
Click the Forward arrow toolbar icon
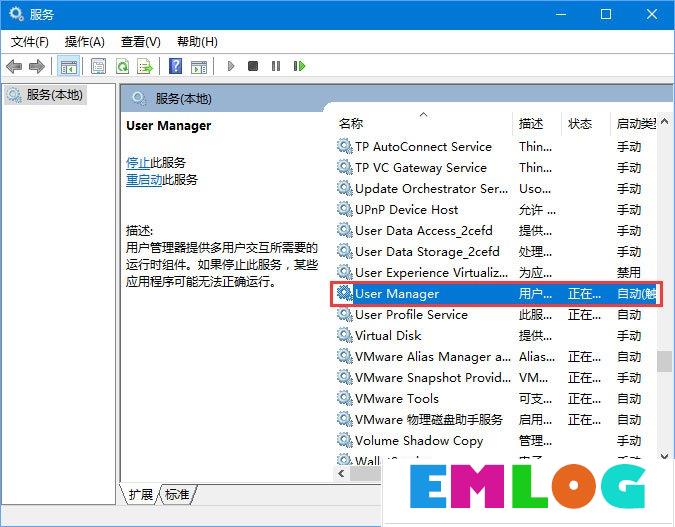tap(37, 66)
